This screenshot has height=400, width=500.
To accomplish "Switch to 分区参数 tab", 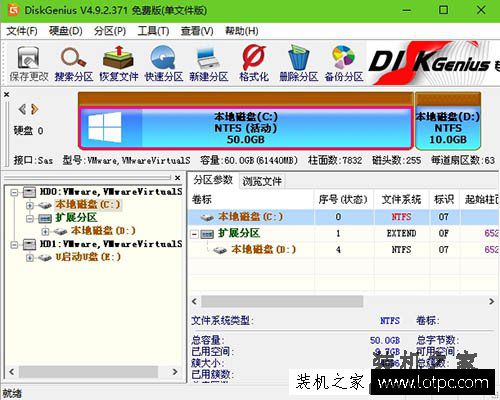I will click(x=213, y=180).
